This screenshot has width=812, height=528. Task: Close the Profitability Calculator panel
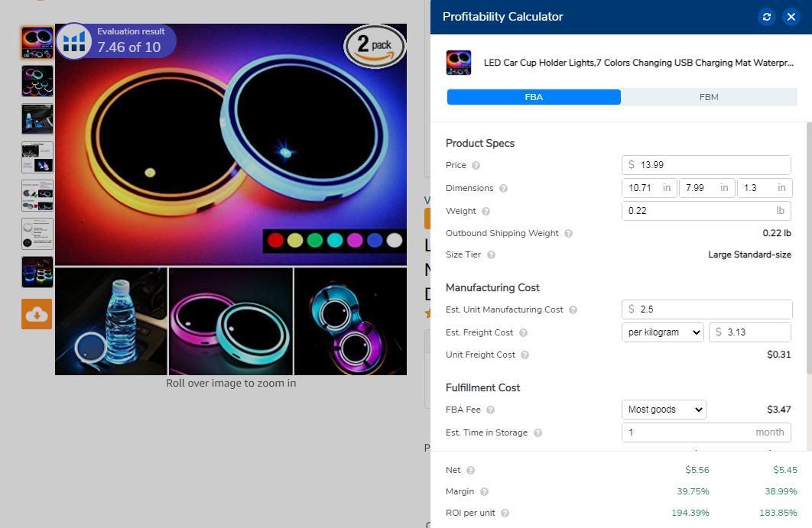[x=791, y=17]
